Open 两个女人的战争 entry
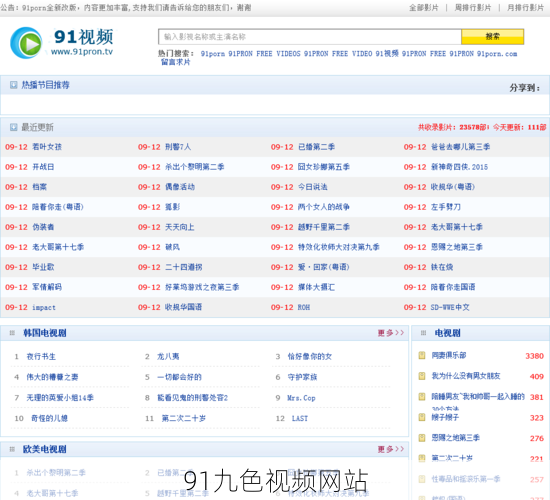 click(x=323, y=207)
